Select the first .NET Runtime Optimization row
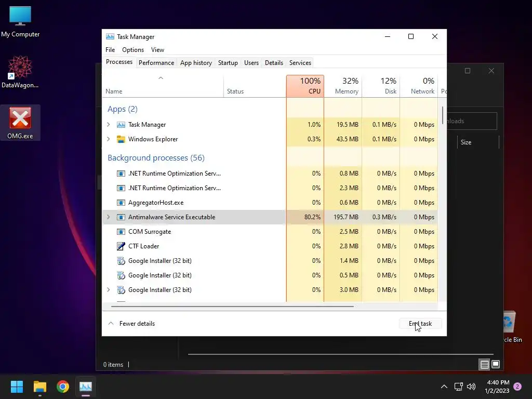532x399 pixels. pos(270,174)
